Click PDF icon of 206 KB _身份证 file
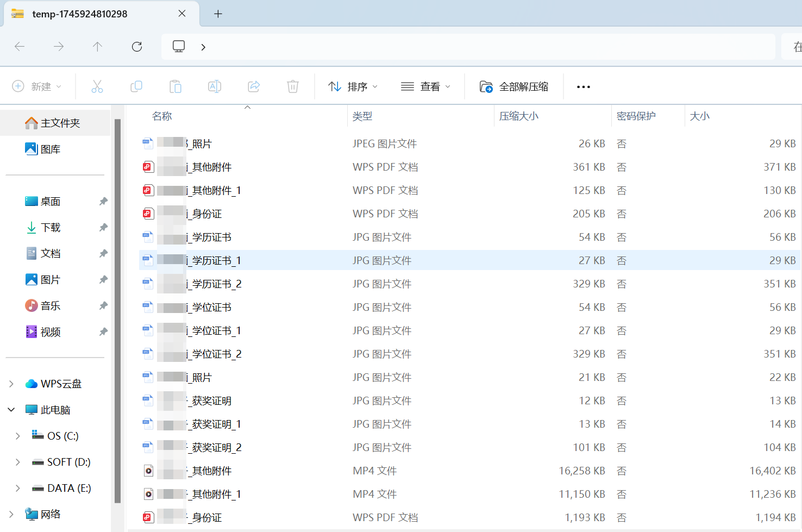Viewport: 802px width, 532px height. coord(148,214)
